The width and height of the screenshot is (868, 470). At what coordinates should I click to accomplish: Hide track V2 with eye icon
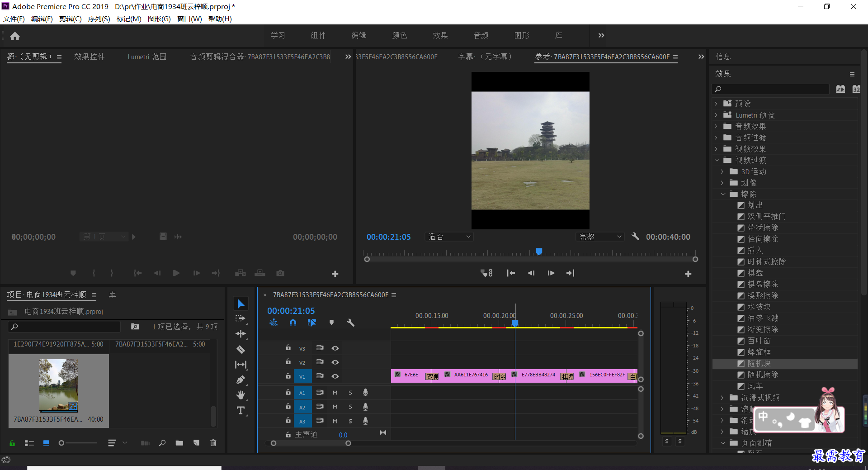(x=335, y=362)
